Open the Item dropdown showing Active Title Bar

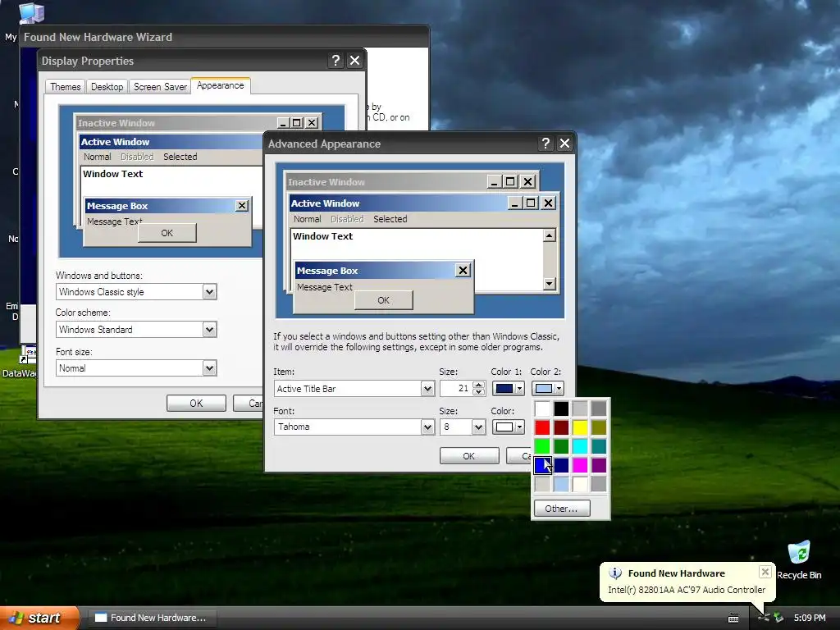tap(427, 388)
